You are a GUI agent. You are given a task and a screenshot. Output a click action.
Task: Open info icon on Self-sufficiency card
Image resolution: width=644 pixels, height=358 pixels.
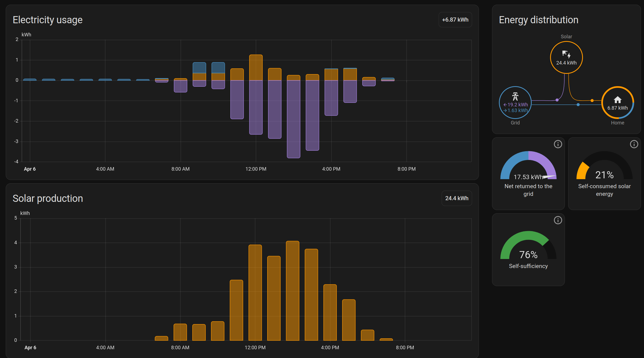click(x=558, y=220)
